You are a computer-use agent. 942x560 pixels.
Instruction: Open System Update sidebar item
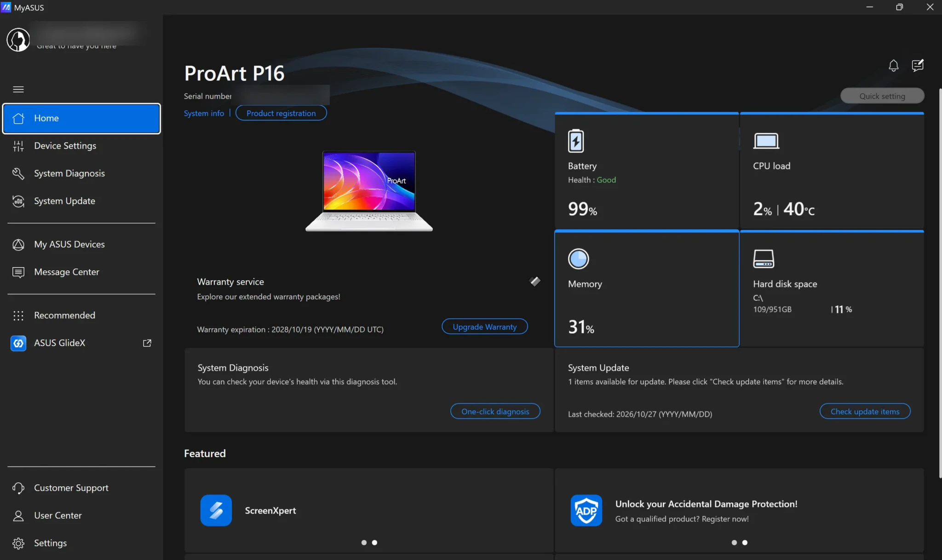pyautogui.click(x=81, y=201)
